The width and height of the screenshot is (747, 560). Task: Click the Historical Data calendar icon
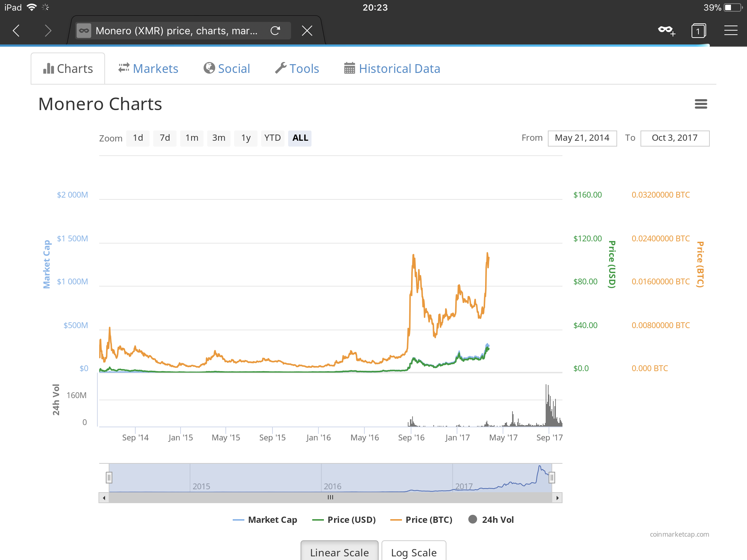click(349, 68)
